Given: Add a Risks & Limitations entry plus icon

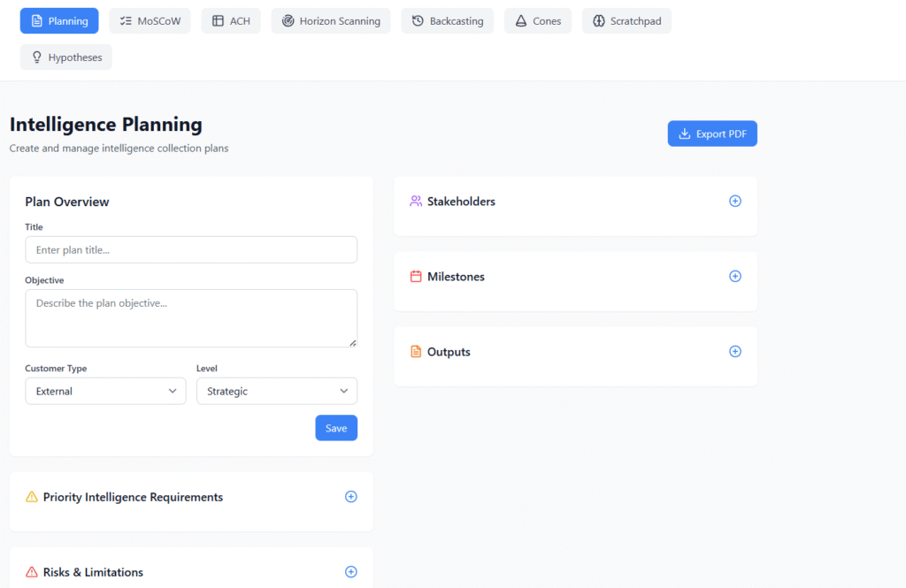Looking at the screenshot, I should pyautogui.click(x=350, y=572).
